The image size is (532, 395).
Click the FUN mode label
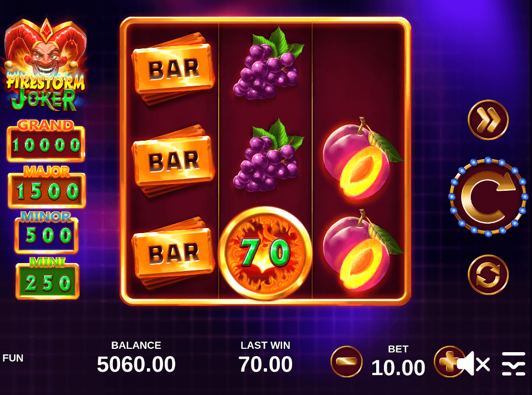13,358
